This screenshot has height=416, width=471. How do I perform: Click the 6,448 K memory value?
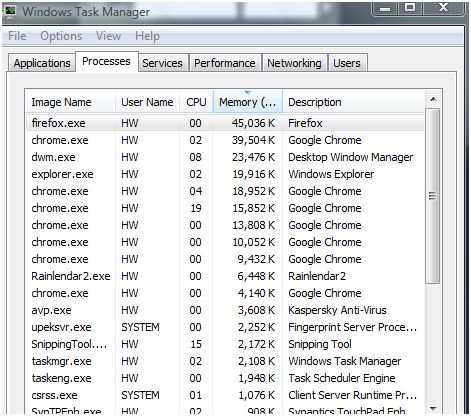pyautogui.click(x=256, y=276)
